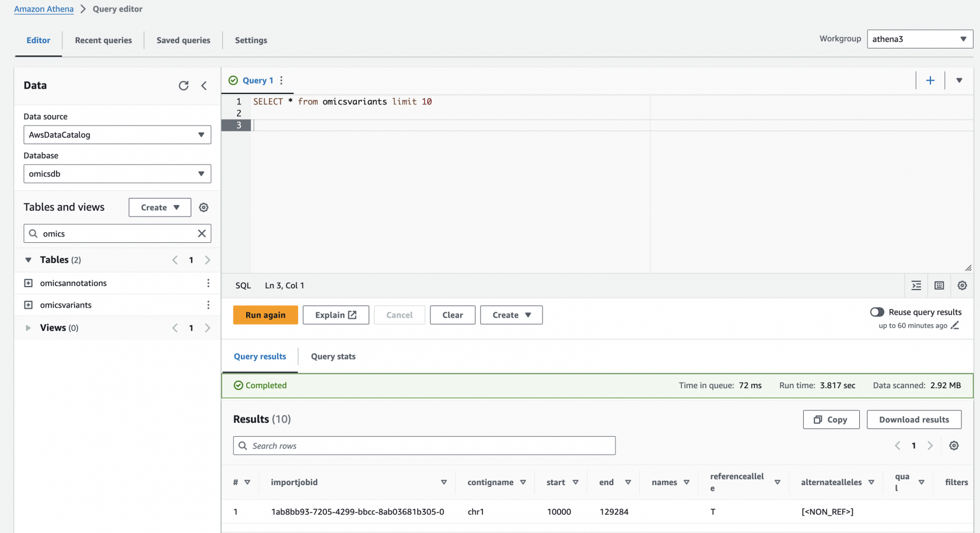Image resolution: width=980 pixels, height=533 pixels.
Task: Open the actions menu for omicsvariants
Action: [208, 305]
